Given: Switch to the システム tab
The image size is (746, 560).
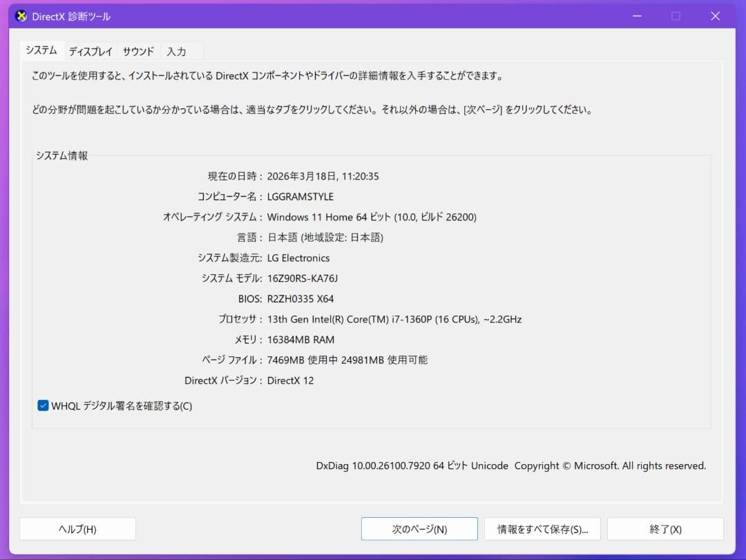Looking at the screenshot, I should pos(41,50).
